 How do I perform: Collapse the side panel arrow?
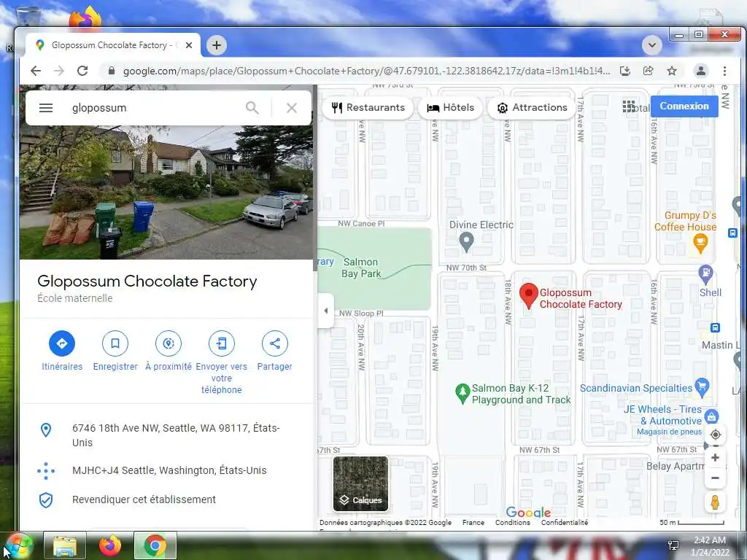(326, 311)
